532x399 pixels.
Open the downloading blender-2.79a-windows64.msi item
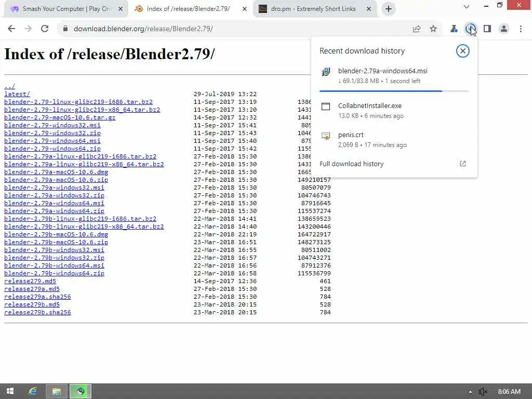tap(394, 76)
